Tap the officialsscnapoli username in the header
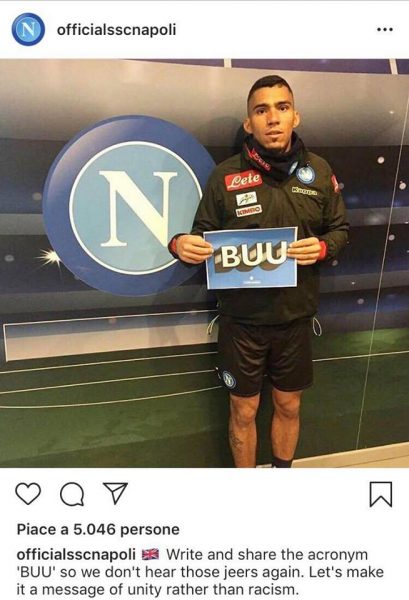 pyautogui.click(x=117, y=30)
